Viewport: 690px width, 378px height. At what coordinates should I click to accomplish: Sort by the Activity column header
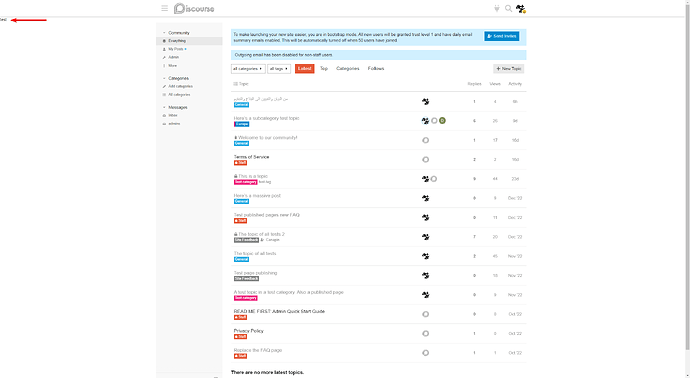515,84
